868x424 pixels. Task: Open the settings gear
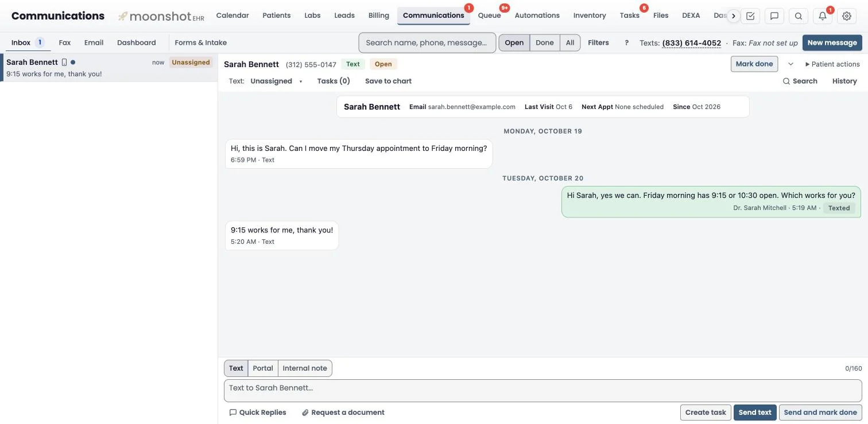tap(847, 16)
